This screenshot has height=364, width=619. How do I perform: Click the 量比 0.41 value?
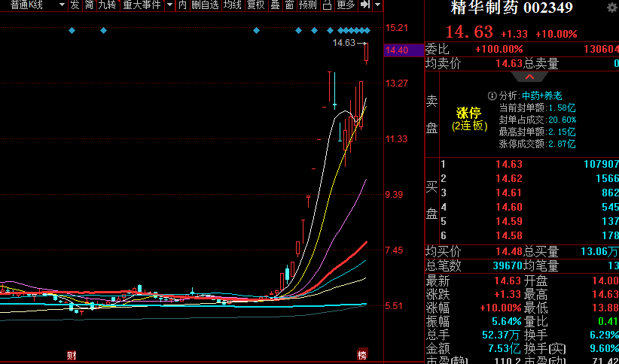pyautogui.click(x=608, y=321)
